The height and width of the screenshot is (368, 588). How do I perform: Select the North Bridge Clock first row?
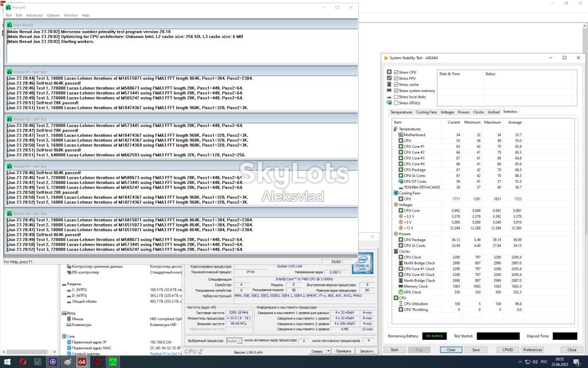458,263
